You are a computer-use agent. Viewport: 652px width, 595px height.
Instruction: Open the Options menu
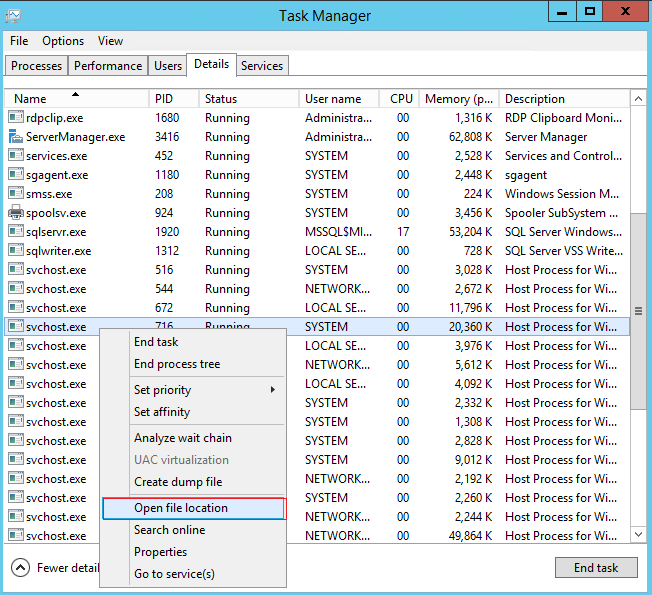point(63,41)
